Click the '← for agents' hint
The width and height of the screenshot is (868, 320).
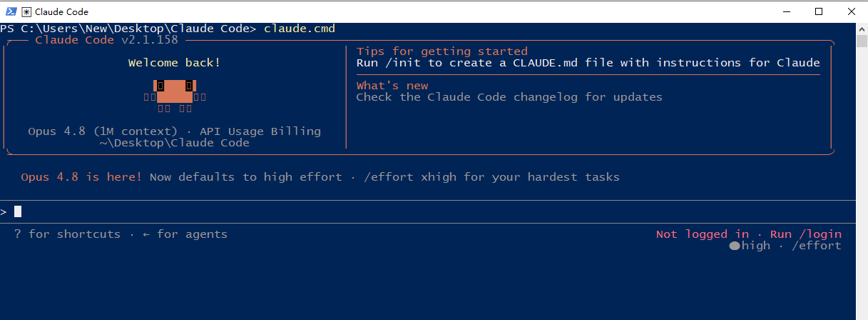185,234
